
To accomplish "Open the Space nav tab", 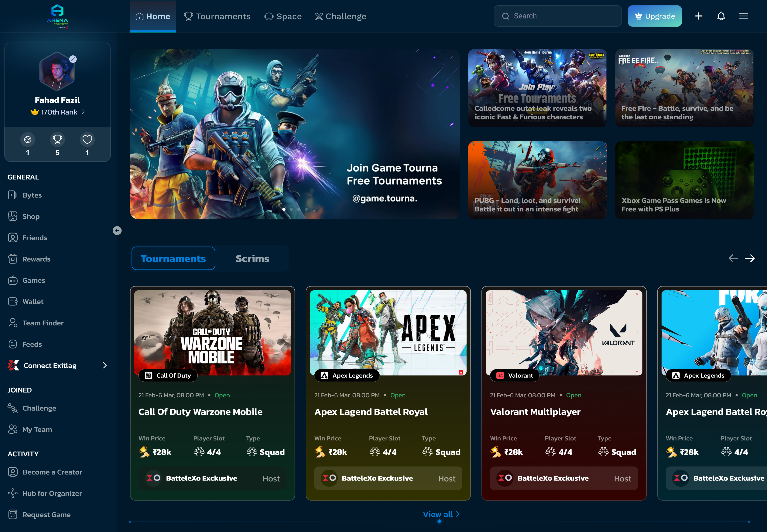I will 283,16.
